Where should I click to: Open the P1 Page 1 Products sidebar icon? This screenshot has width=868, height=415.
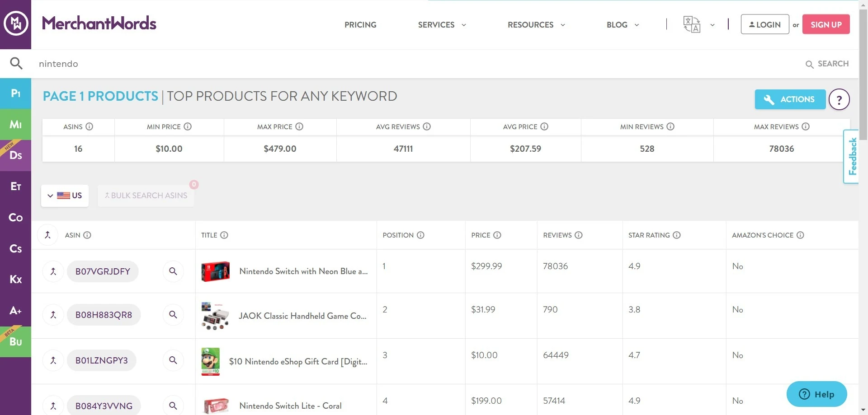pyautogui.click(x=16, y=93)
